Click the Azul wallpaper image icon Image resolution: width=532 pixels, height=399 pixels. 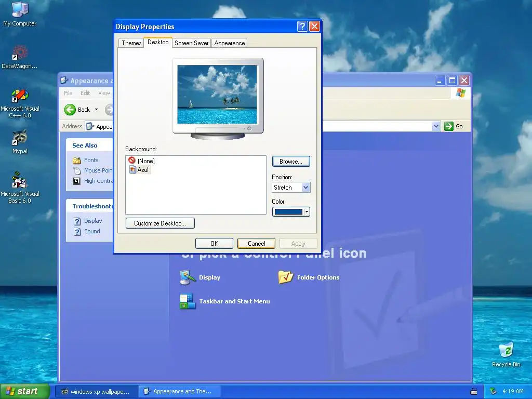(132, 170)
